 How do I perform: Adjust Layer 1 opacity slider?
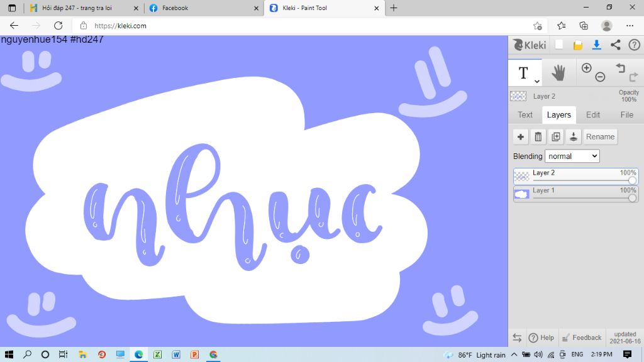[632, 198]
